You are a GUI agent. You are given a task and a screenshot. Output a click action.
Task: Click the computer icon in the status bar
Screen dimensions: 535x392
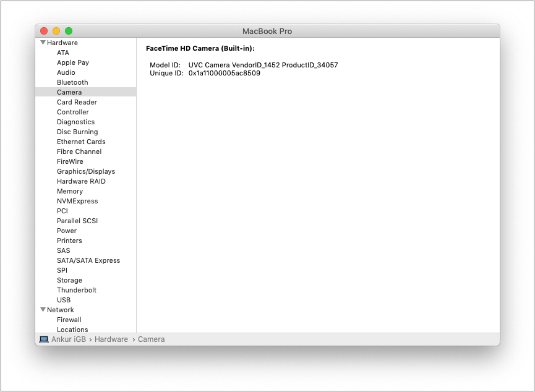click(x=43, y=339)
